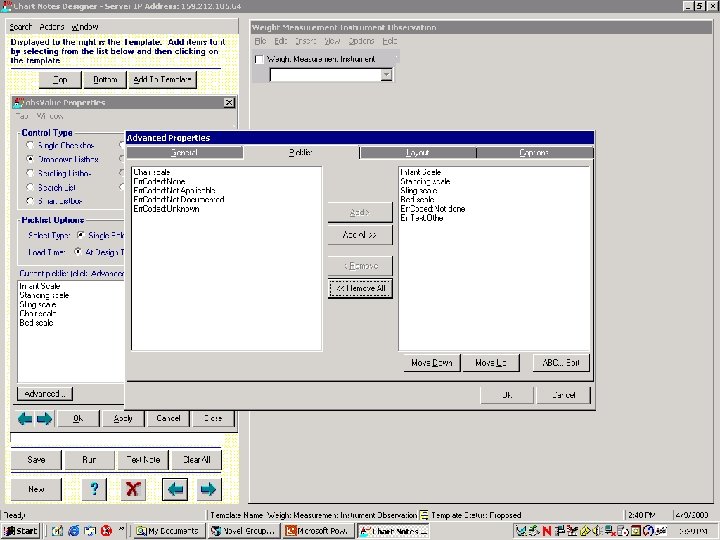Image resolution: width=720 pixels, height=540 pixels.
Task: Click the Top button
Action: pos(60,79)
